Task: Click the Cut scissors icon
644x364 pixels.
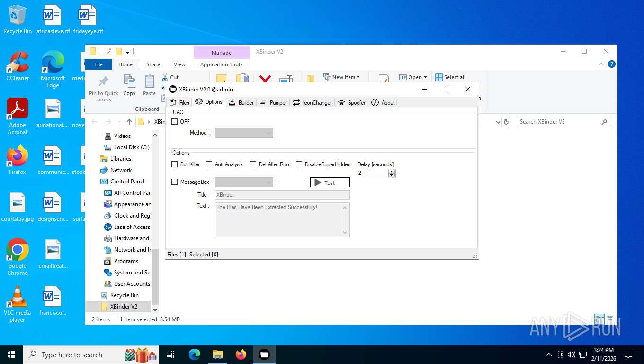Action: point(165,77)
